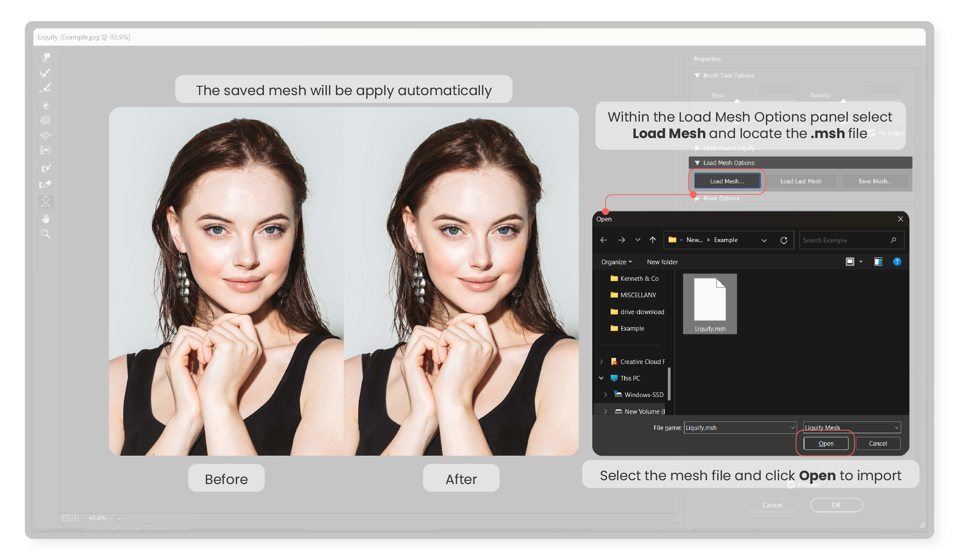The height and width of the screenshot is (560, 959).
Task: Collapse the This PC tree node
Action: [x=601, y=378]
